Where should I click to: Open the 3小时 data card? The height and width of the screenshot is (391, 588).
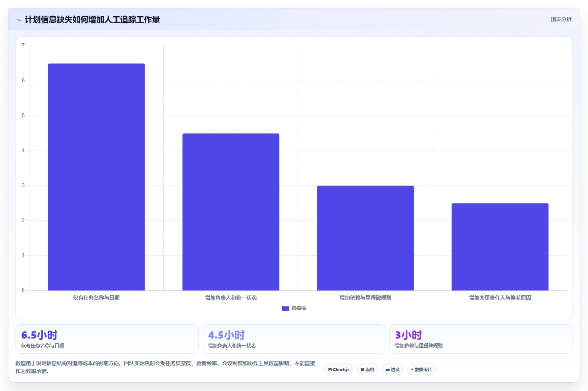click(x=481, y=339)
